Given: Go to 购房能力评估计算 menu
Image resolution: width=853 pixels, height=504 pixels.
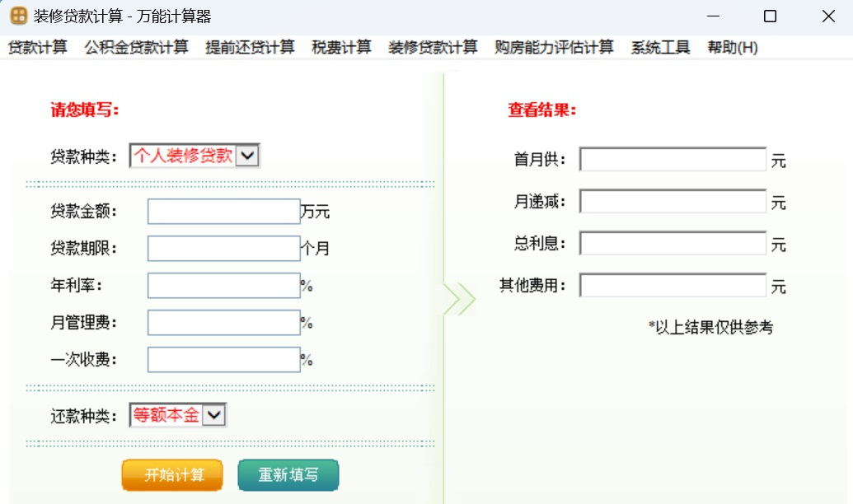Looking at the screenshot, I should [554, 48].
